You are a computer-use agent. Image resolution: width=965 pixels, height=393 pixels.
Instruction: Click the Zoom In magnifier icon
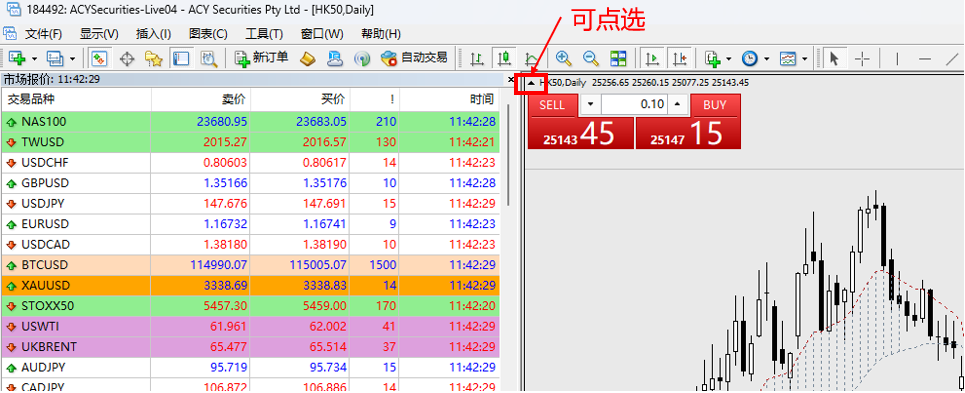coord(563,58)
